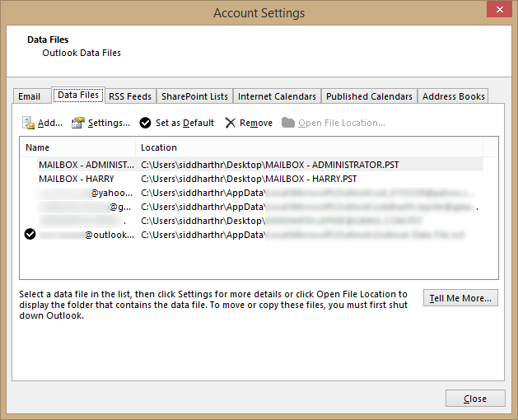Sort list by Location column header
The image size is (518, 420).
point(158,147)
